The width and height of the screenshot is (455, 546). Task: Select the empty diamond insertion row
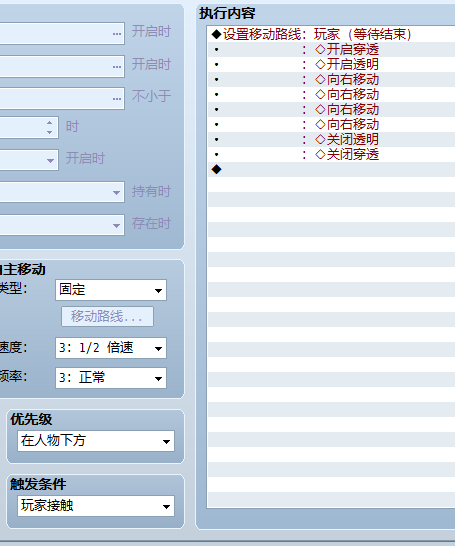pos(331,169)
